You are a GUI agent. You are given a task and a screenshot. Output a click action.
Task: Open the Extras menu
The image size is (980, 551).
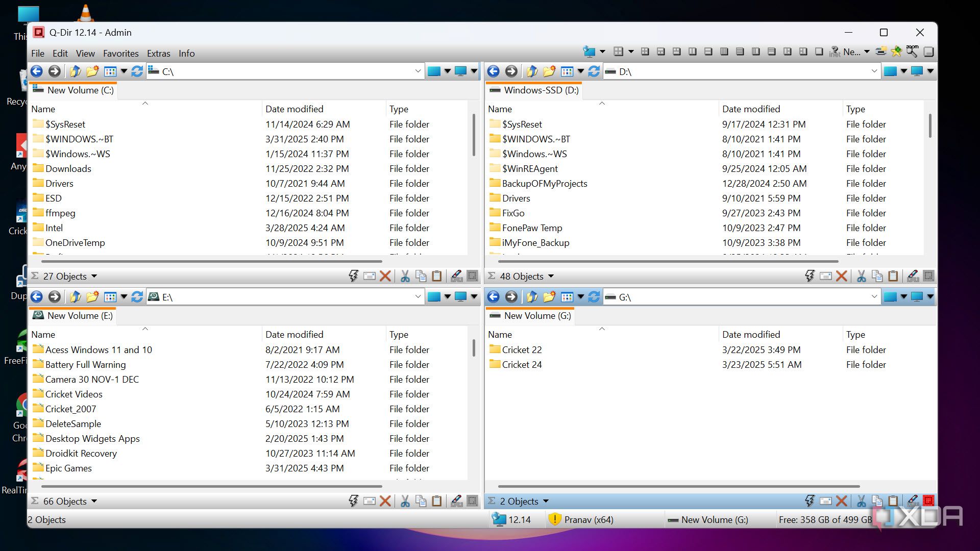tap(158, 54)
